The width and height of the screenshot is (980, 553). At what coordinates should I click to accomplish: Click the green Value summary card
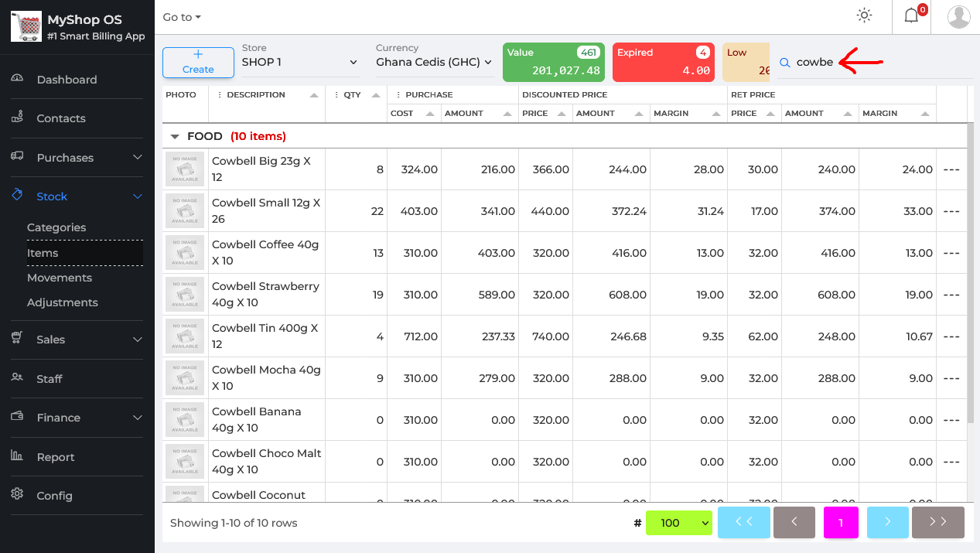coord(553,62)
